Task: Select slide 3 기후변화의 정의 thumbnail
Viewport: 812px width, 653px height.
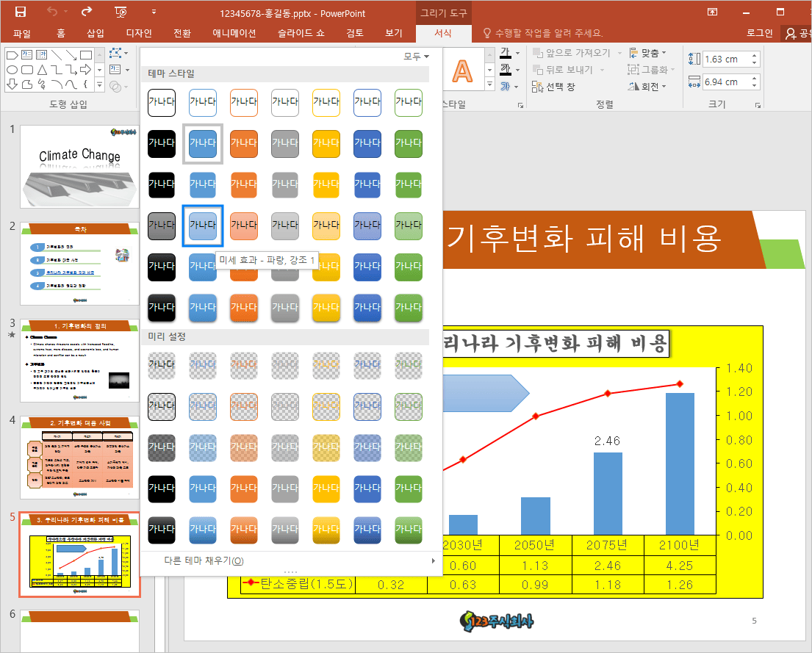Action: 79,361
